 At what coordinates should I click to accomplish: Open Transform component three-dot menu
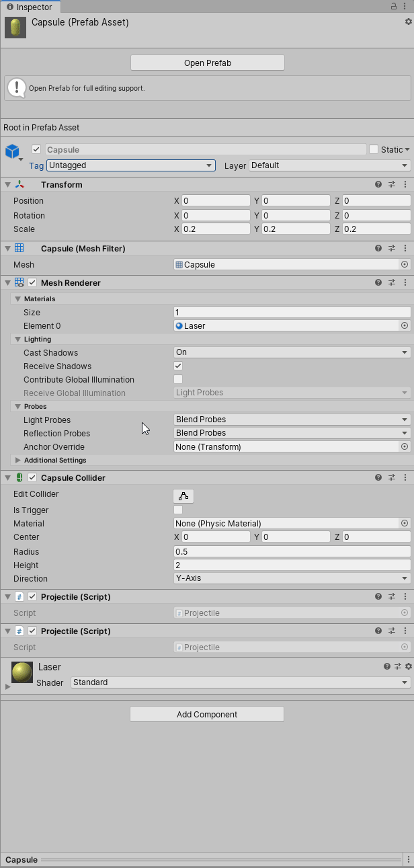coord(405,184)
